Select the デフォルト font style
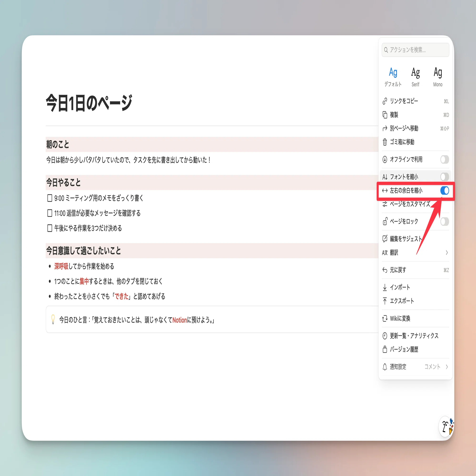This screenshot has height=476, width=476. pos(393,77)
